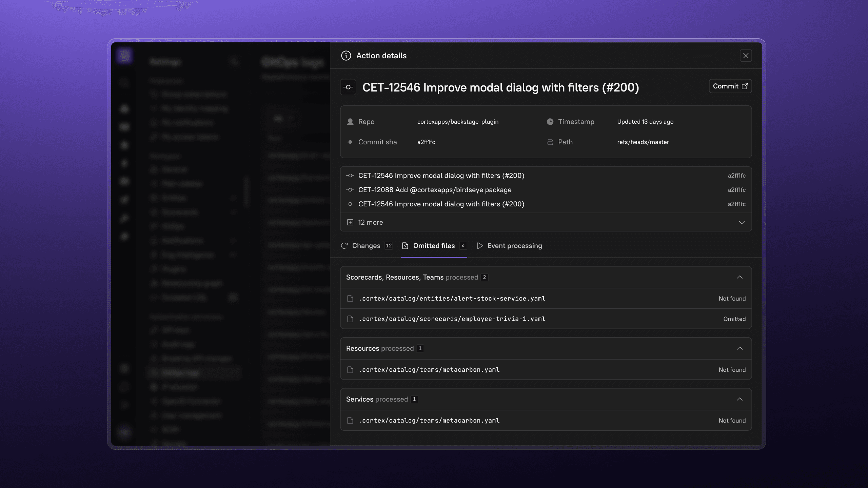The width and height of the screenshot is (868, 488).
Task: Collapse the Resources processed section
Action: point(739,348)
